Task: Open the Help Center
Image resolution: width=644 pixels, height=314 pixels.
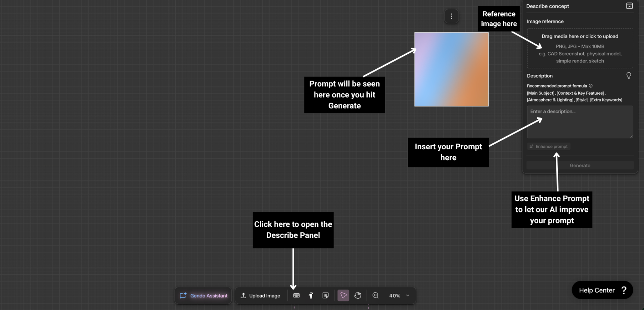Action: click(x=597, y=290)
